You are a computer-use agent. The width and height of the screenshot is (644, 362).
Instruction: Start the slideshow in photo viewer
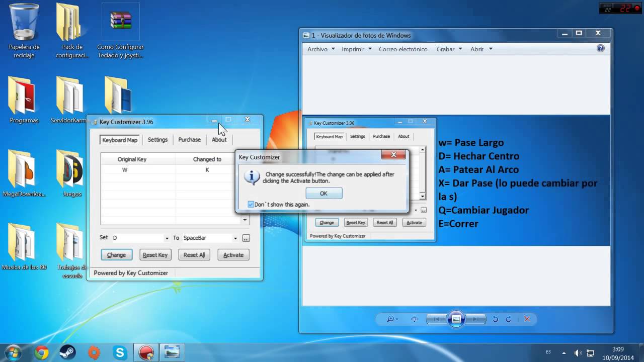click(x=456, y=319)
